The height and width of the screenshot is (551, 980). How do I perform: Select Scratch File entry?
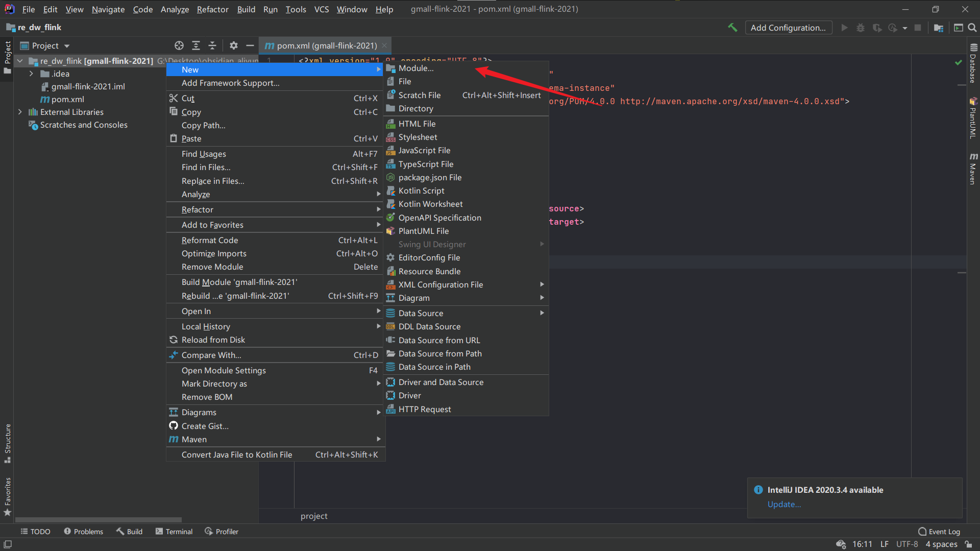click(x=466, y=95)
